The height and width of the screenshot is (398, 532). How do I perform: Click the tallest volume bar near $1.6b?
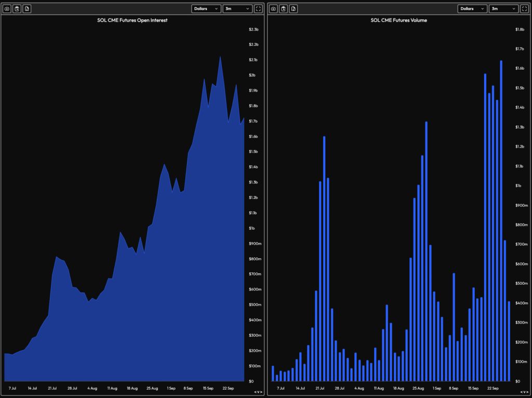(x=501, y=208)
